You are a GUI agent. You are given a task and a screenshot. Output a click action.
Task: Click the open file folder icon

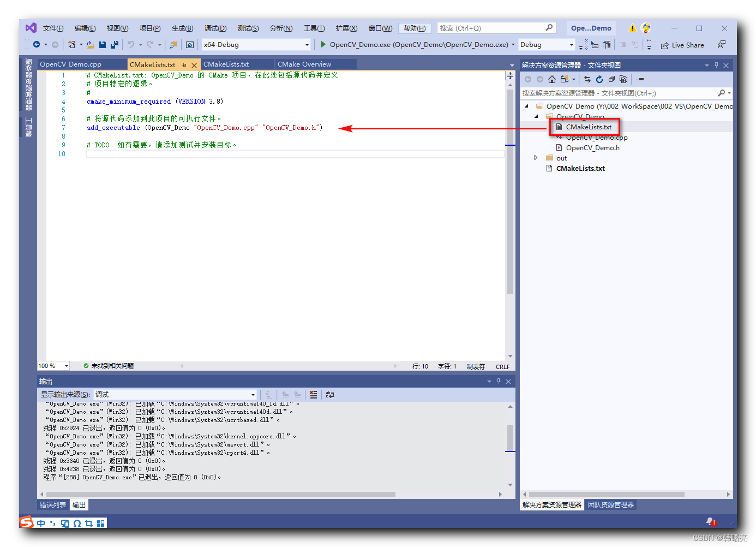pyautogui.click(x=91, y=45)
